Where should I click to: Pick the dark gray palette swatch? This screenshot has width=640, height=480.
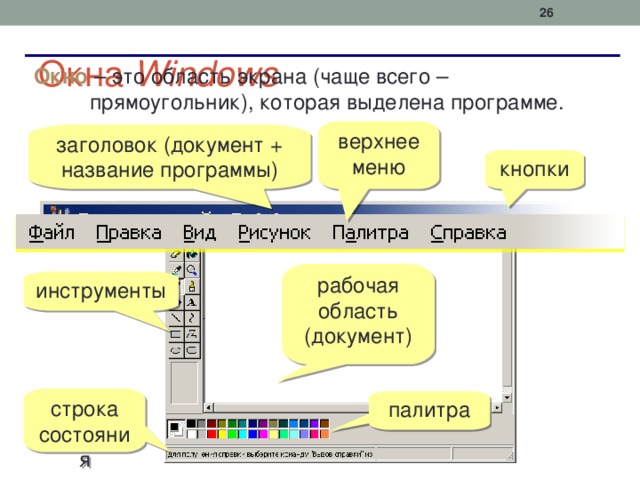pos(201,423)
